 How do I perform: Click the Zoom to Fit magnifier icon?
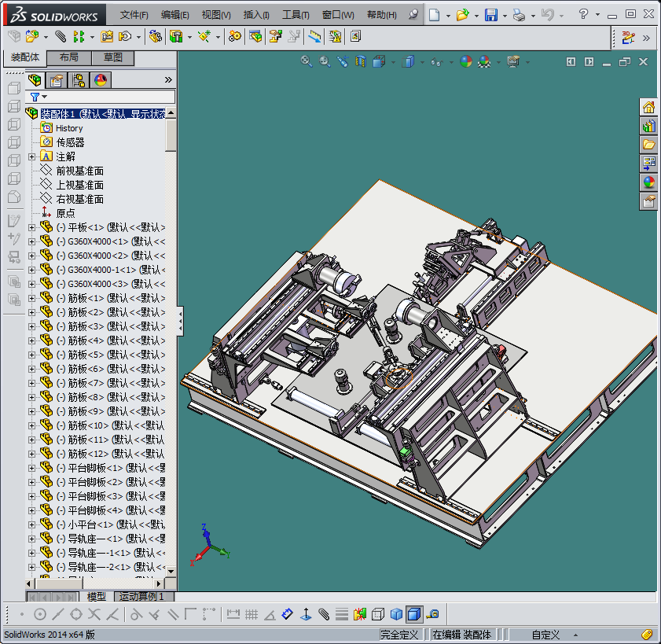[x=307, y=61]
